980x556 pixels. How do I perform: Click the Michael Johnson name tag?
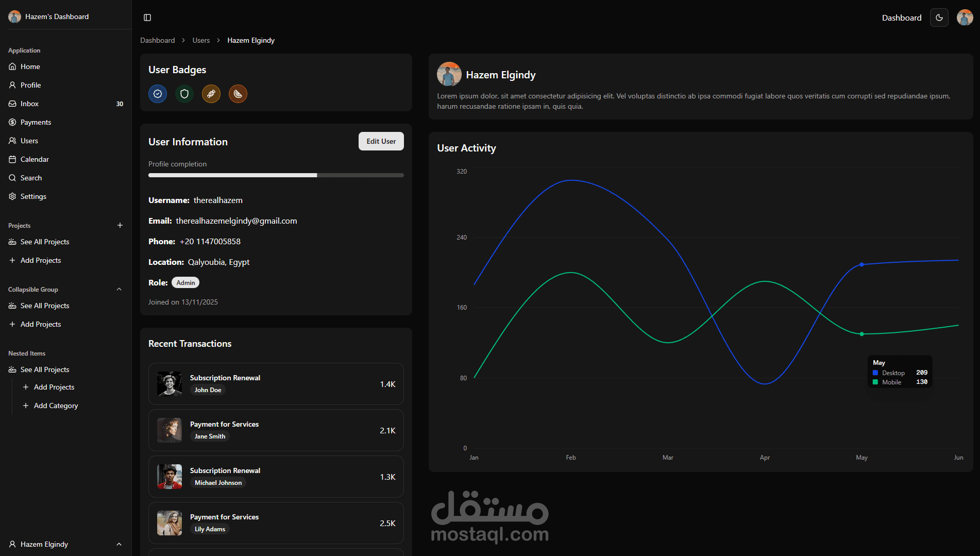218,483
